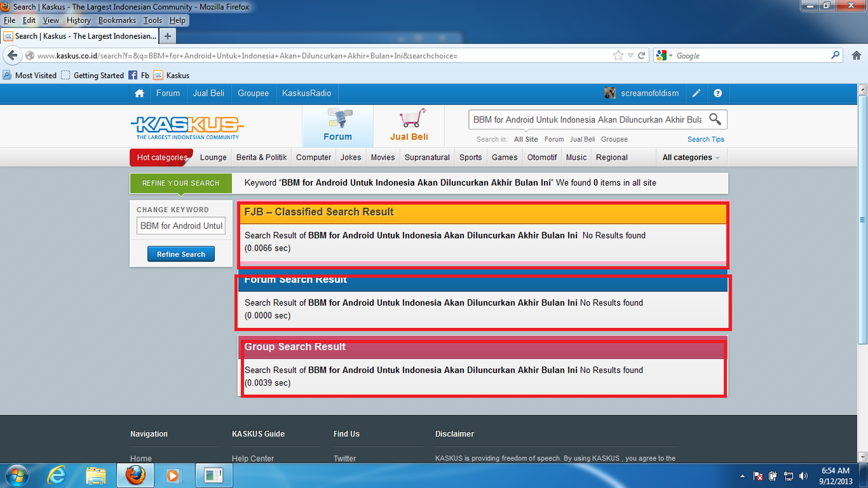This screenshot has width=868, height=488.
Task: Open the Windows Start button
Action: click(16, 475)
